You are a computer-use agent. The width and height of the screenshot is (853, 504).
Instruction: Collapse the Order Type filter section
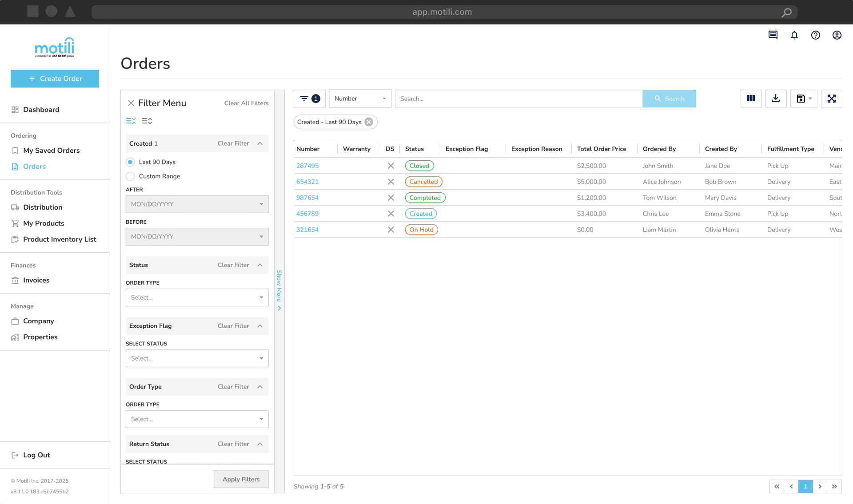pos(260,387)
